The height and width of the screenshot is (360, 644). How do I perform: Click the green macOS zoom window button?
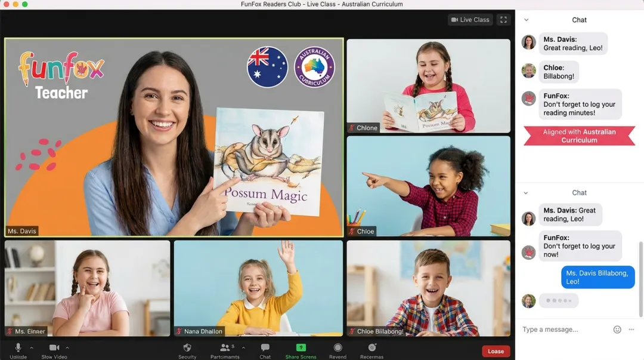24,4
